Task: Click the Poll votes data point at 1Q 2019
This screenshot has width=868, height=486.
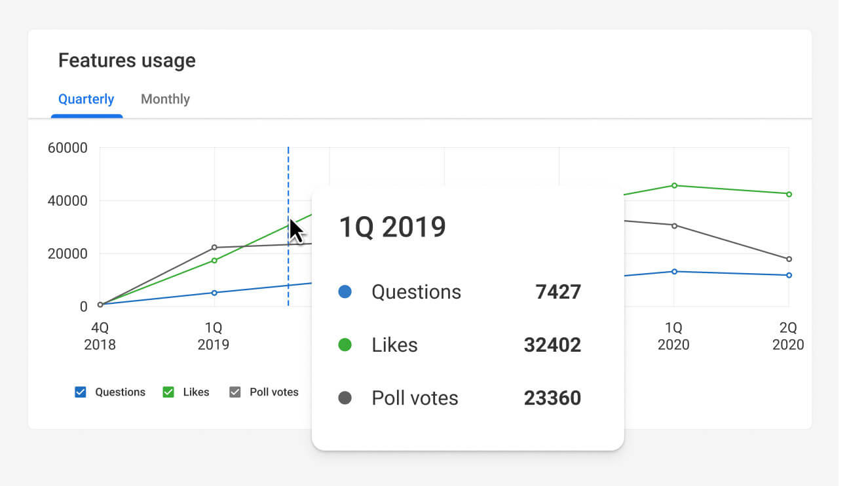Action: pos(214,248)
